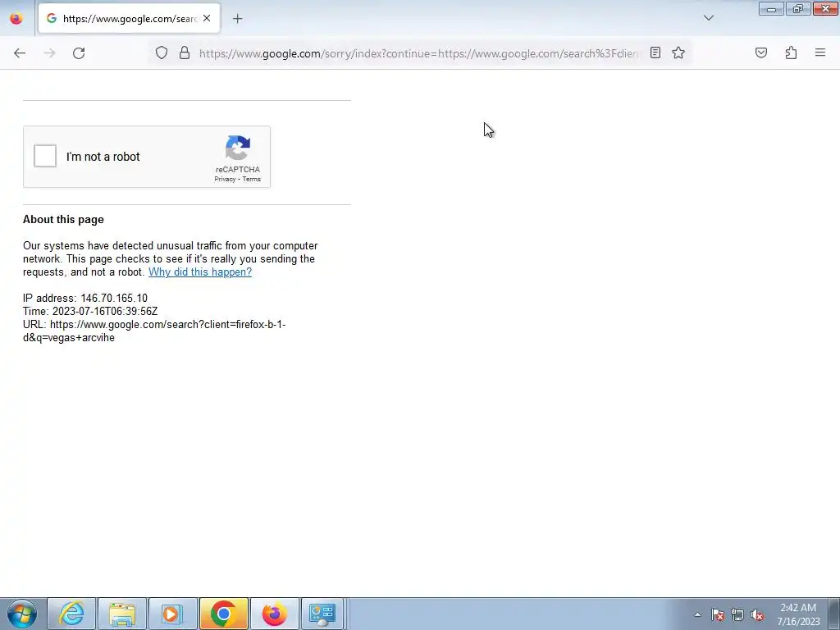Open the Action Center flag icon
This screenshot has width=840, height=630.
pyautogui.click(x=718, y=615)
